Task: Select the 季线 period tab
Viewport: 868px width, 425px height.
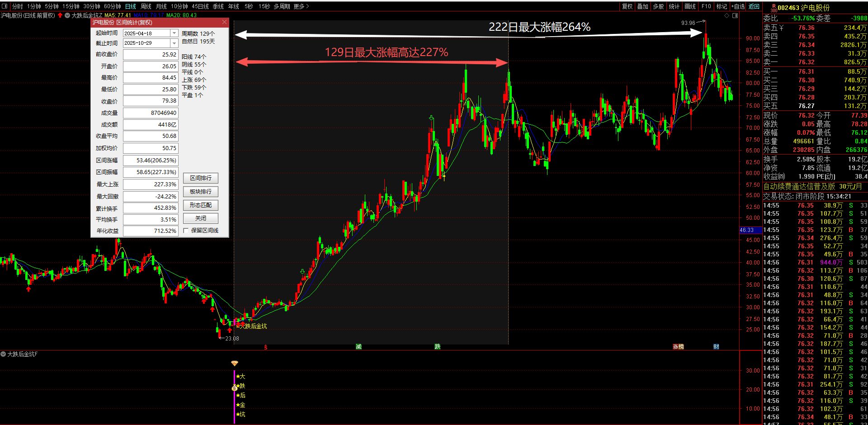Action: (218, 6)
